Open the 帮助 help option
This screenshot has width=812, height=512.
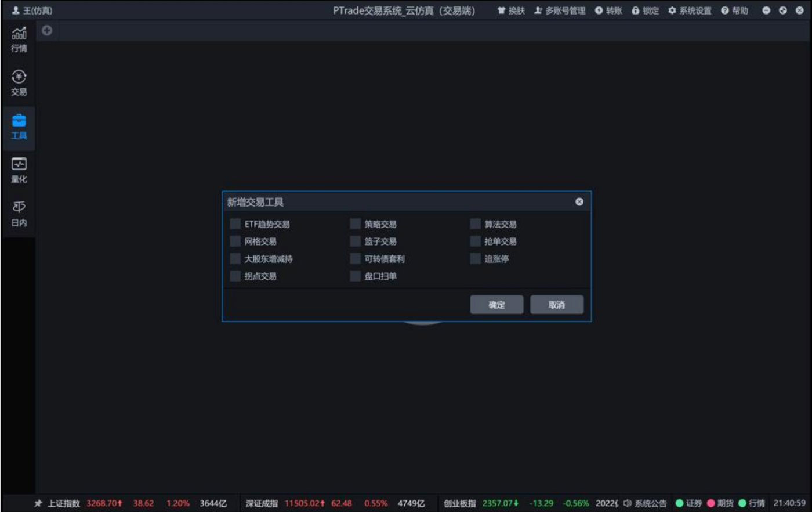point(734,10)
